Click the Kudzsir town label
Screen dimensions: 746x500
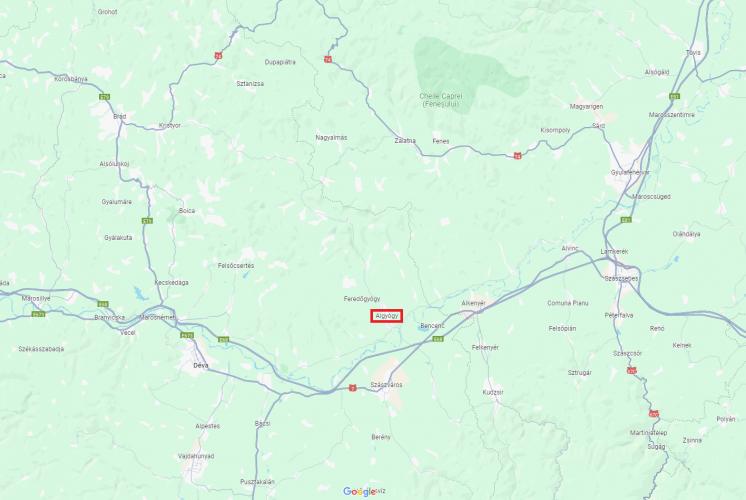coord(493,392)
